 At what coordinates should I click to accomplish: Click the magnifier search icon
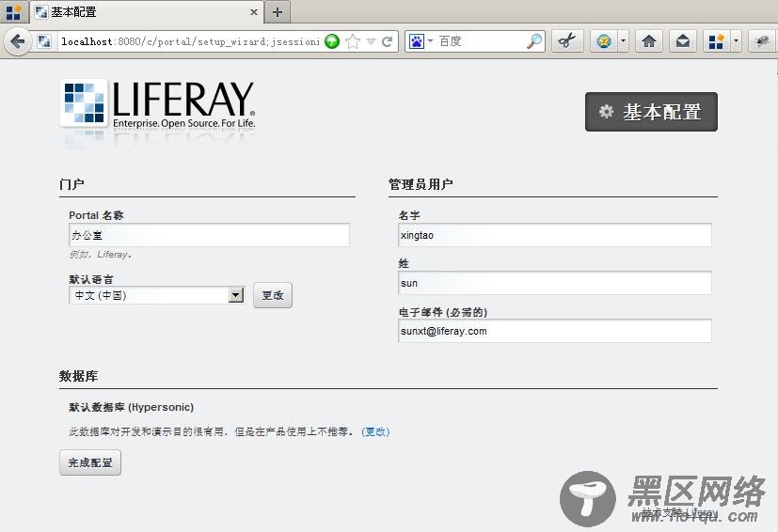coord(534,41)
